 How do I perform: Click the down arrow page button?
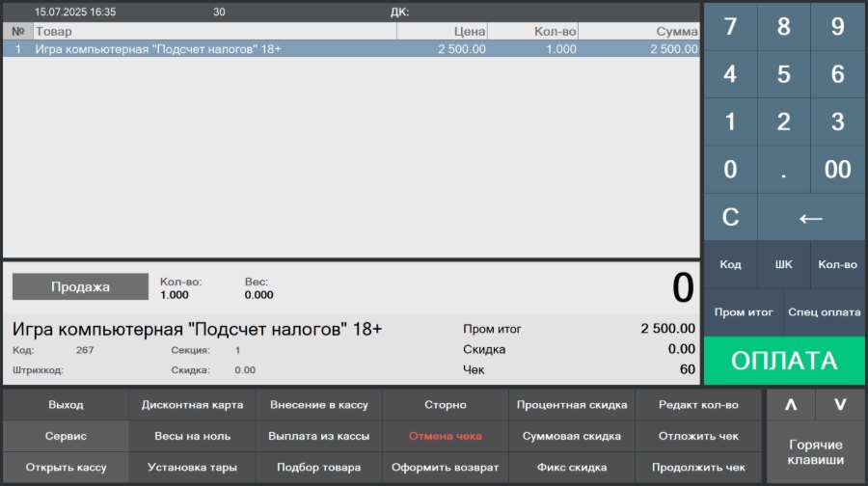tap(840, 405)
